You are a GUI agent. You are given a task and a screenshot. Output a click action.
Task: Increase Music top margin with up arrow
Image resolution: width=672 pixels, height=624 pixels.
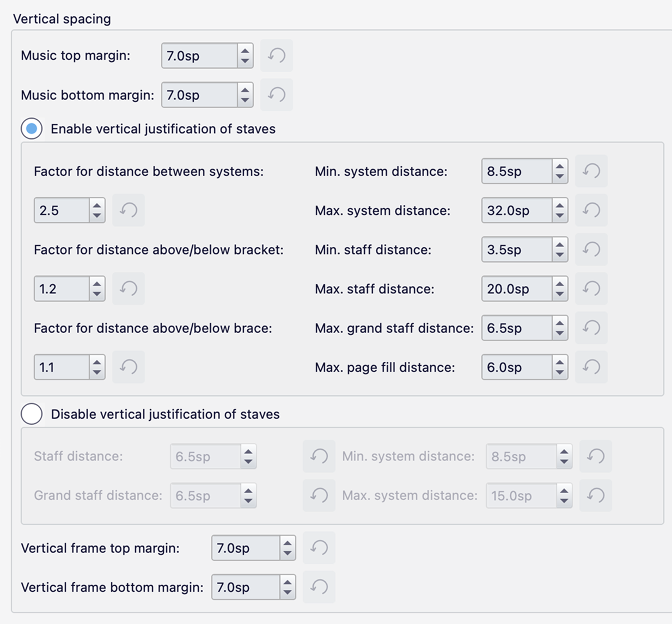pyautogui.click(x=245, y=51)
